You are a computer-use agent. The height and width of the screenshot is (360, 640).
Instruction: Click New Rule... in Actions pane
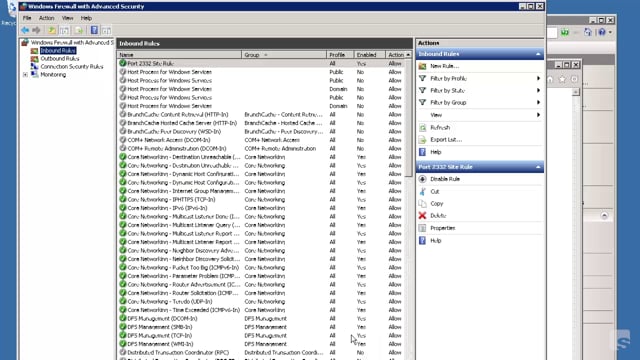(x=444, y=66)
